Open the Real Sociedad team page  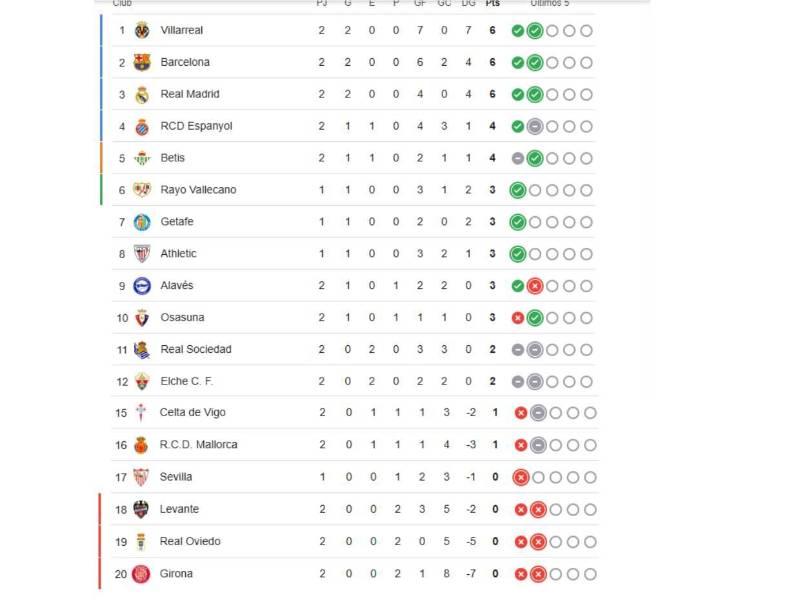pyautogui.click(x=197, y=349)
